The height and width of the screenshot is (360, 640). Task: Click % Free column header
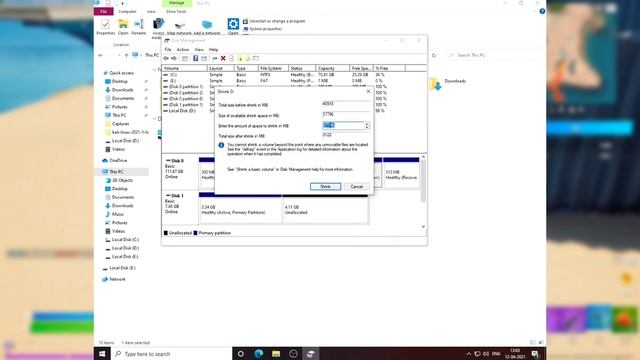click(x=389, y=68)
